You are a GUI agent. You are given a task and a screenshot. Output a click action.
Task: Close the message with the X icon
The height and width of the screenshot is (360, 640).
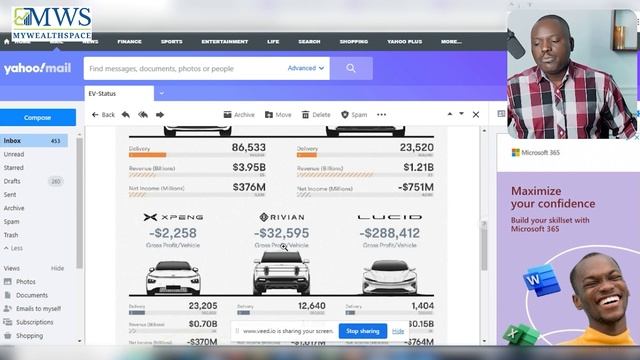click(x=476, y=115)
